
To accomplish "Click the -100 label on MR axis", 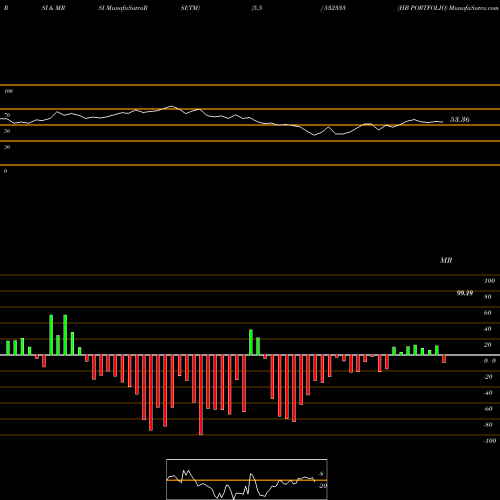I will (x=490, y=441).
